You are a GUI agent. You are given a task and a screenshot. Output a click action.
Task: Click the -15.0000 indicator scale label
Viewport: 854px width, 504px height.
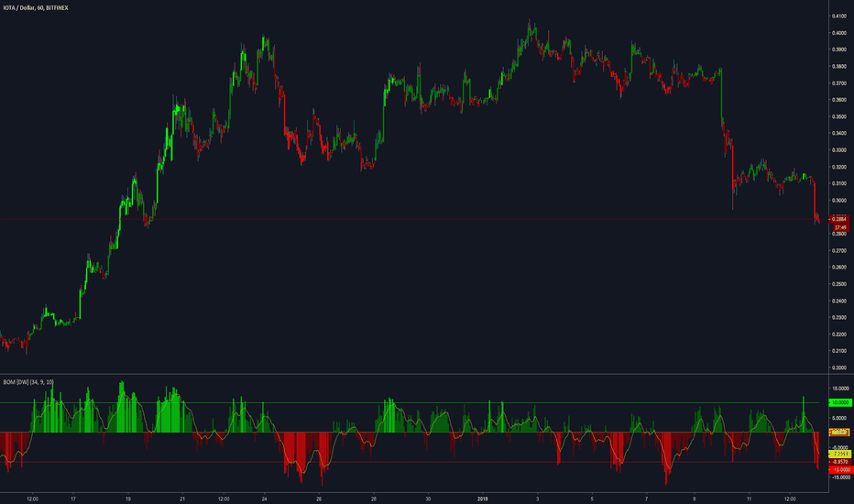[840, 477]
